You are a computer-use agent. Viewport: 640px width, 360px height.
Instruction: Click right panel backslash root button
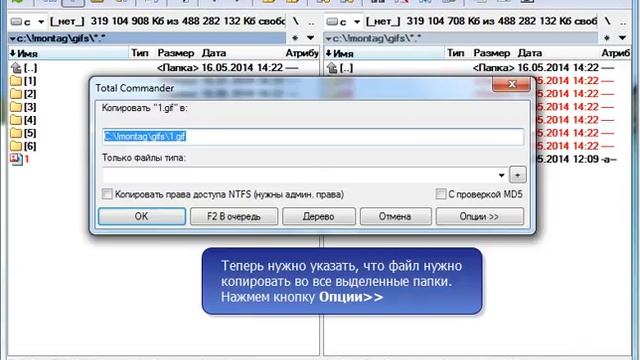coord(608,22)
